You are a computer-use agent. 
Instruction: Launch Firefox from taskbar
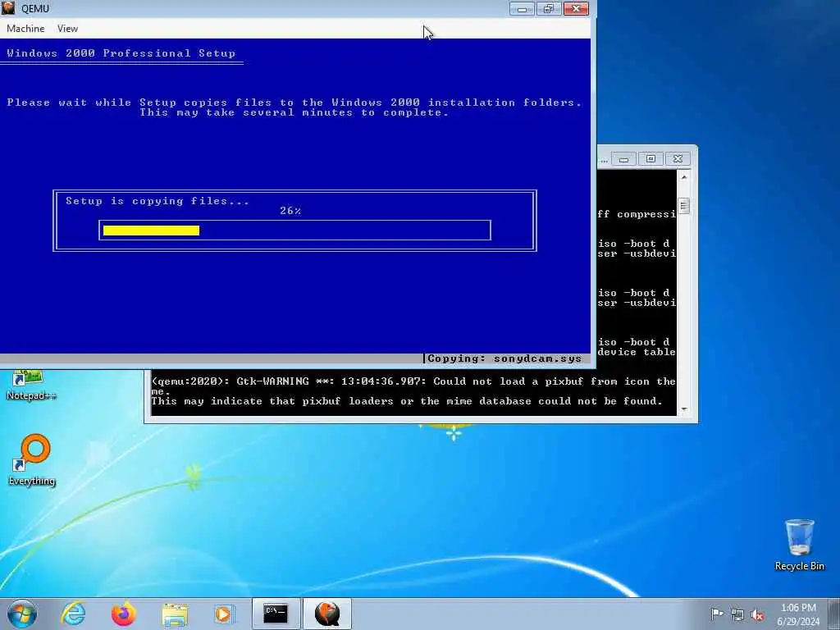click(124, 614)
